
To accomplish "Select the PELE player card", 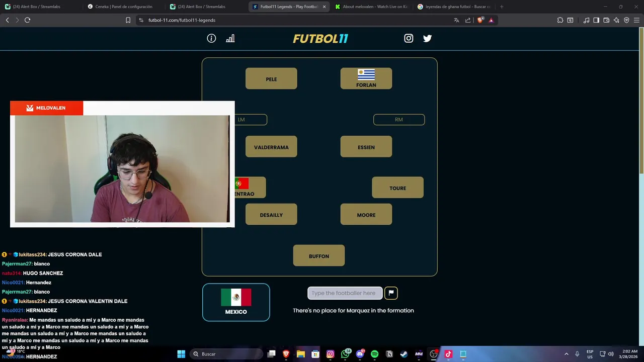I will [271, 78].
